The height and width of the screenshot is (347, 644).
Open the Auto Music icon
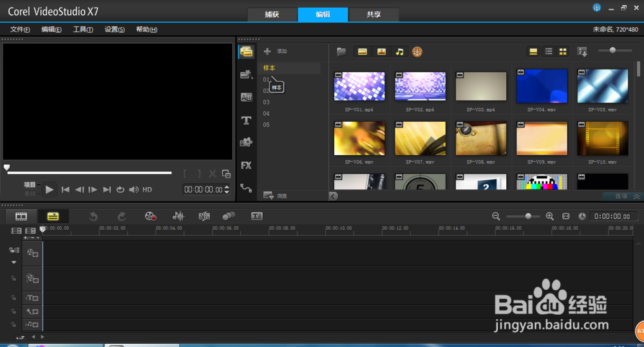pos(204,216)
